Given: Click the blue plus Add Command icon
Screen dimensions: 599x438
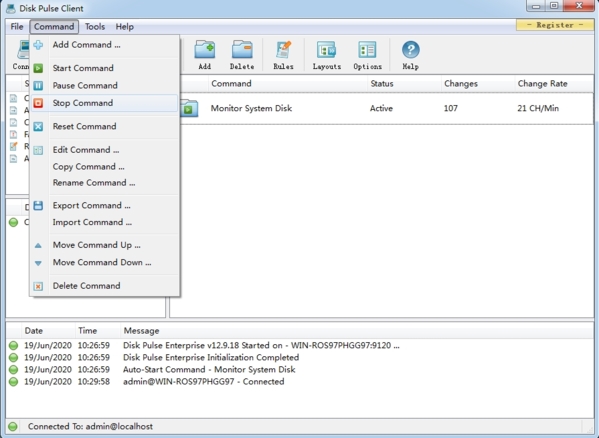Looking at the screenshot, I should coord(38,45).
